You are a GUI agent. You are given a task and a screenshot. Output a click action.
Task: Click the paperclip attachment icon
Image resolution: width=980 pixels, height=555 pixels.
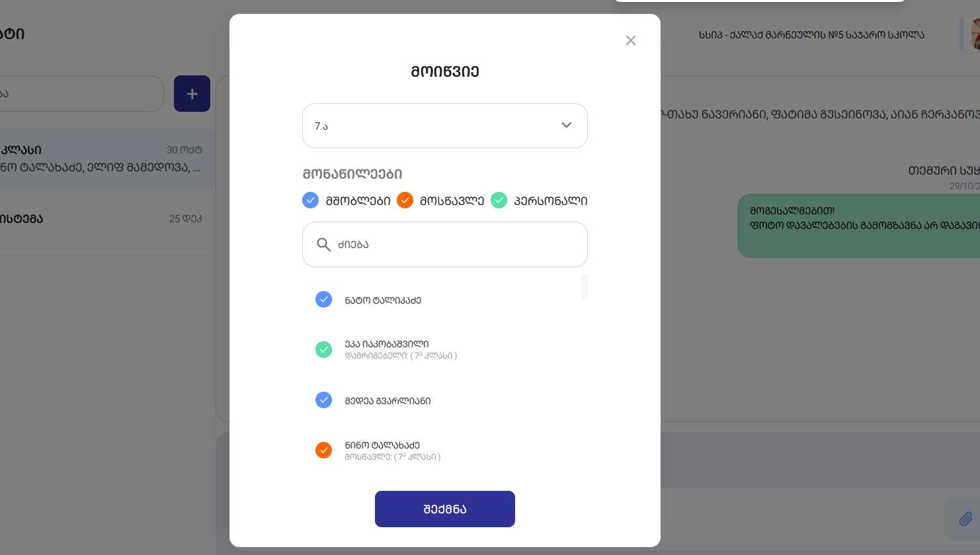(x=965, y=519)
